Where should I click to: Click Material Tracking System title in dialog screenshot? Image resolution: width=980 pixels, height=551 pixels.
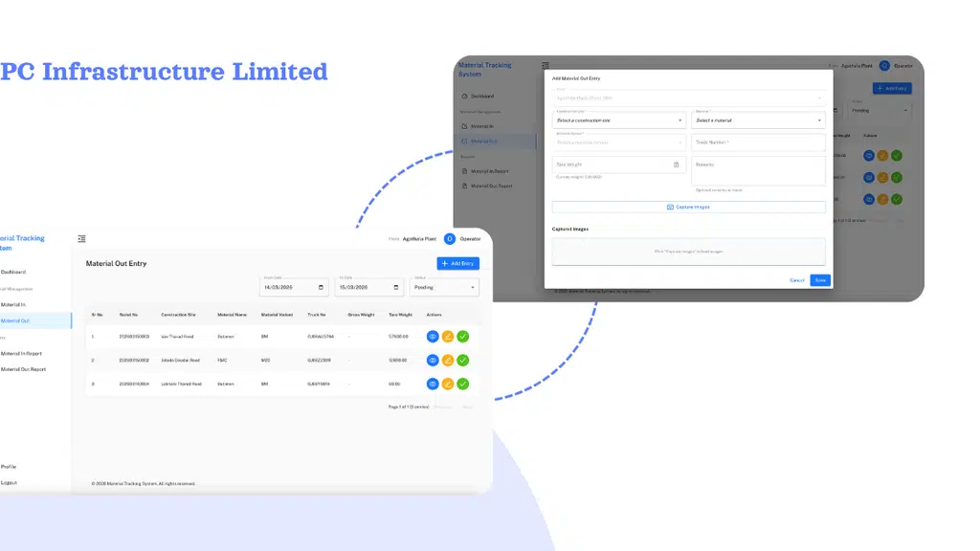pos(484,69)
